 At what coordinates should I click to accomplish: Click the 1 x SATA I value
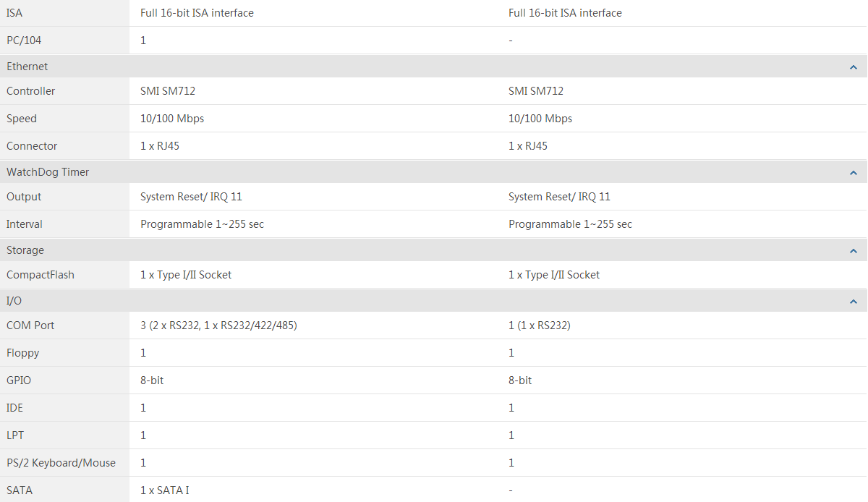(x=165, y=490)
